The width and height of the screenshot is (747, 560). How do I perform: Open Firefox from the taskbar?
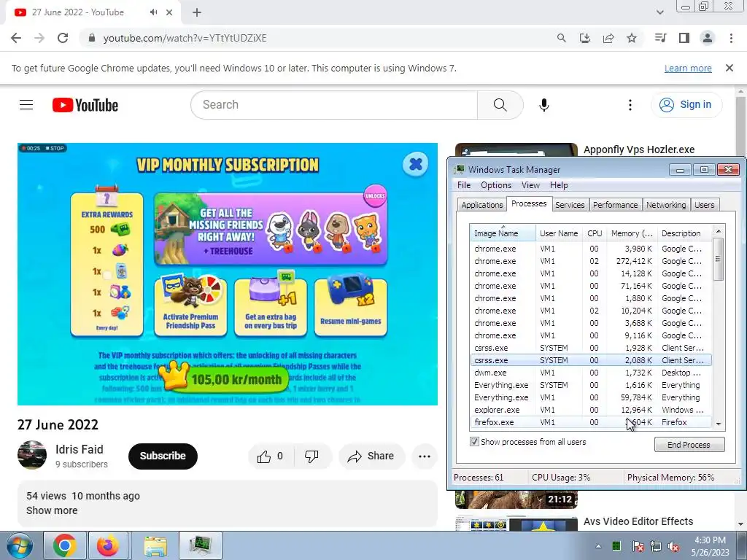tap(108, 545)
